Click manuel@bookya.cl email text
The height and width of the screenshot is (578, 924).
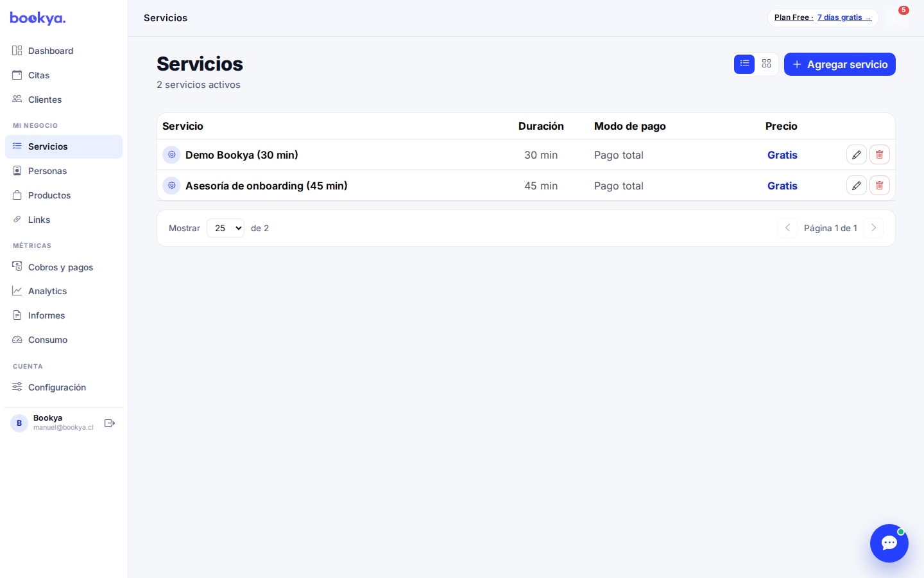click(64, 428)
